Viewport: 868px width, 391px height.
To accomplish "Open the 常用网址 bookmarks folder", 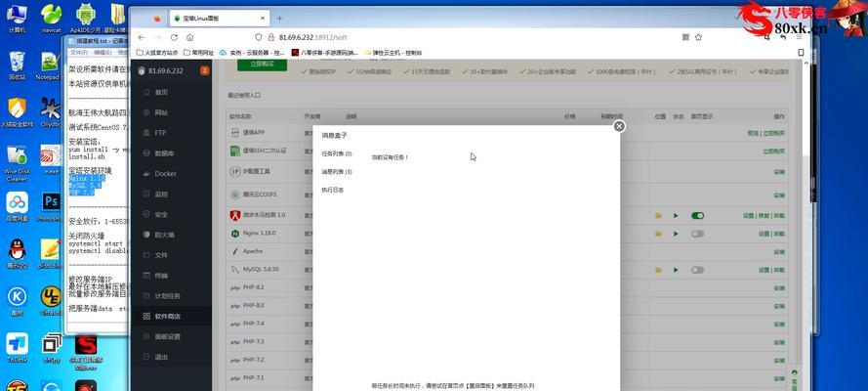I will click(198, 53).
